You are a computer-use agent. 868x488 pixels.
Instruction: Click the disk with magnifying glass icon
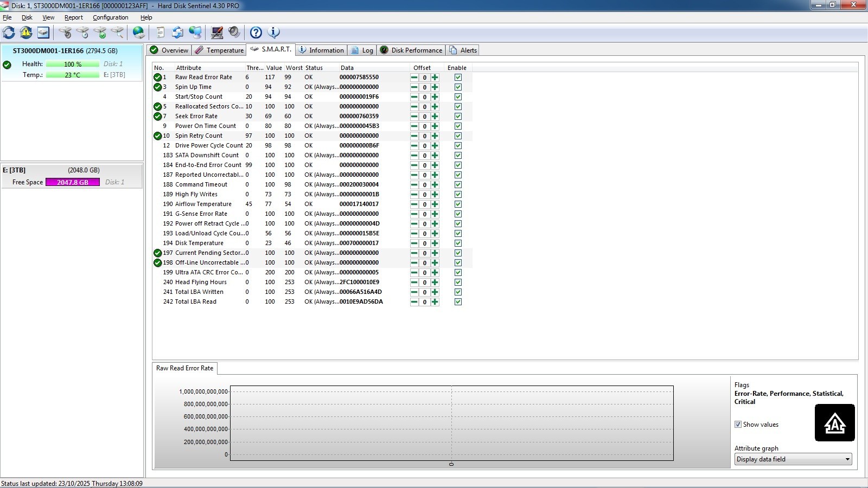117,33
